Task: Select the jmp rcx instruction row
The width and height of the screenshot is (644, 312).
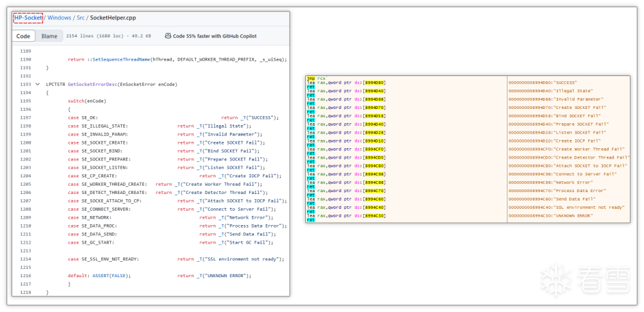Action: click(x=316, y=78)
